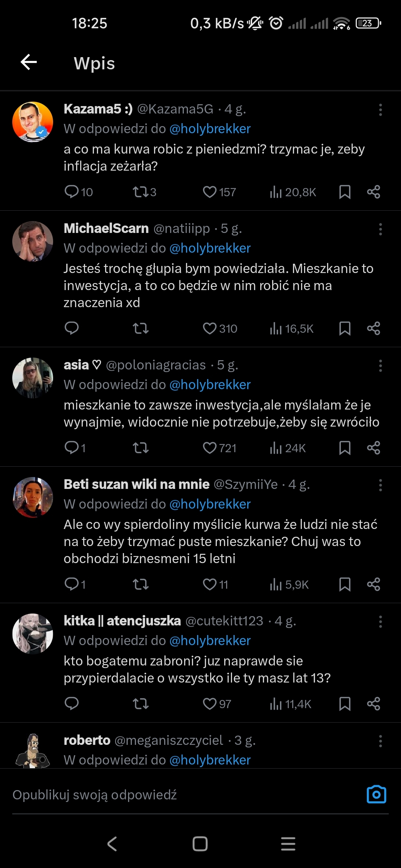Open three-dot menu on Beti suzan's reply
401x868 pixels.
coord(380,485)
